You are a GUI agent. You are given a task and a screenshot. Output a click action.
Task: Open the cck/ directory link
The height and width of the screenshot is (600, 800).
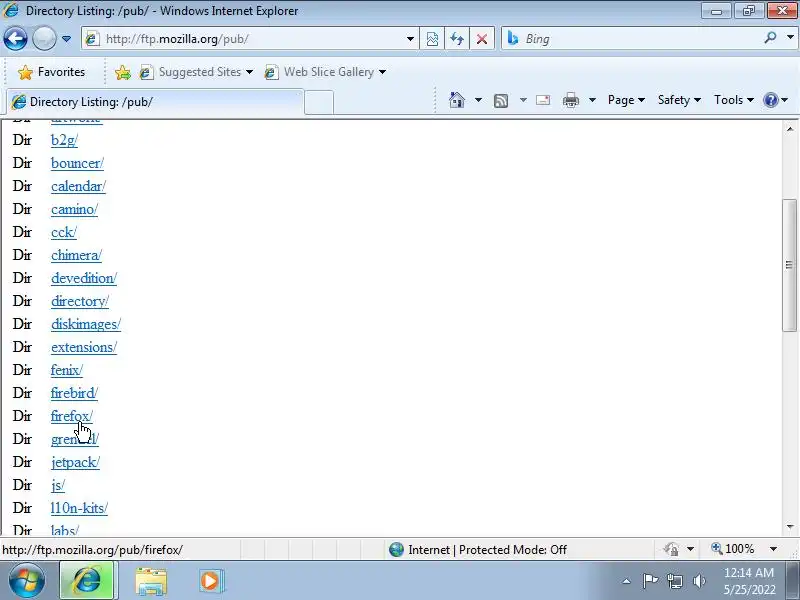pyautogui.click(x=64, y=232)
